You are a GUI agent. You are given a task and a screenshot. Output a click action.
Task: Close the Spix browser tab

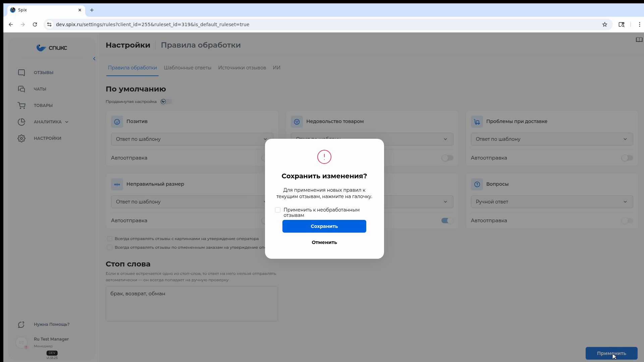point(80,10)
